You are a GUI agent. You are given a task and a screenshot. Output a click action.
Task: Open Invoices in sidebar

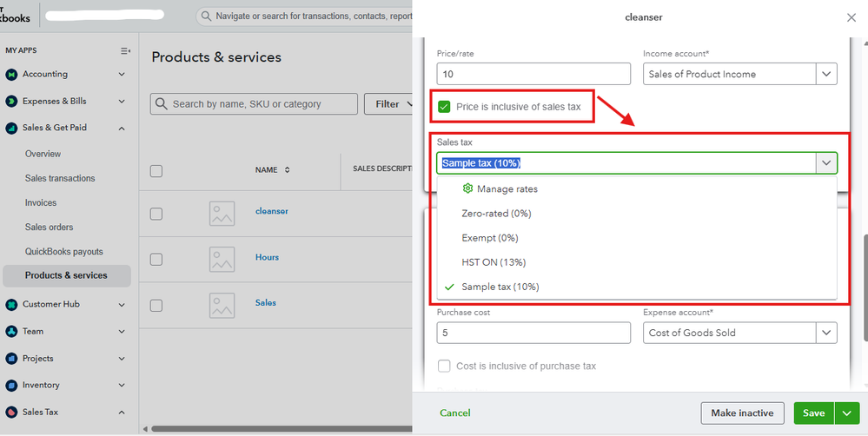click(x=41, y=202)
